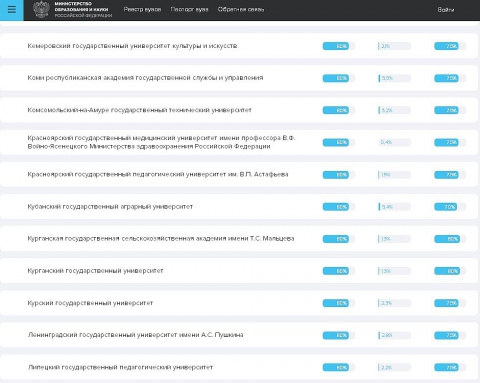
Task: Open the Паспорт вуза menu item
Action: [189, 10]
